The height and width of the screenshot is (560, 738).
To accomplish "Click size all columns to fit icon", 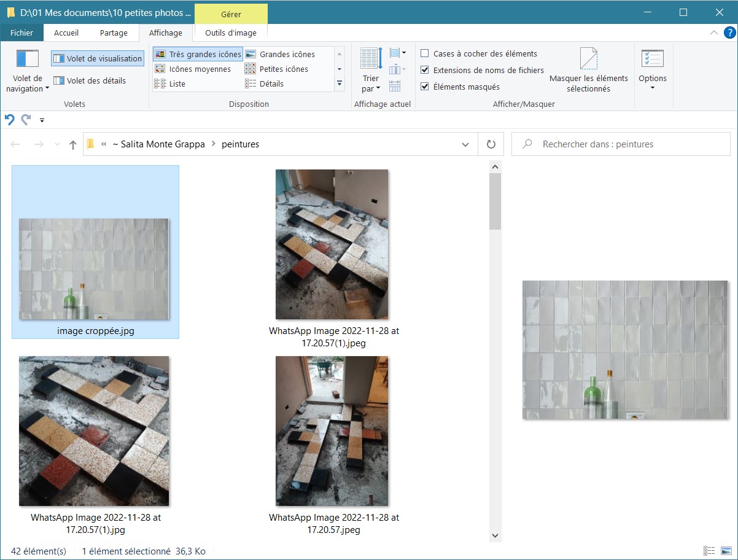I will [x=395, y=85].
